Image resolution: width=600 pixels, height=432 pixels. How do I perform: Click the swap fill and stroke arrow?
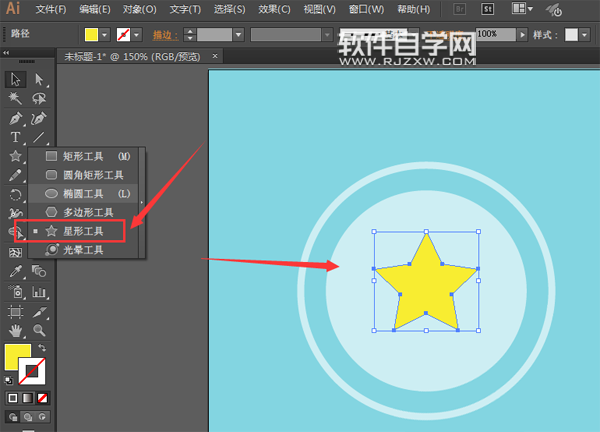click(x=42, y=348)
